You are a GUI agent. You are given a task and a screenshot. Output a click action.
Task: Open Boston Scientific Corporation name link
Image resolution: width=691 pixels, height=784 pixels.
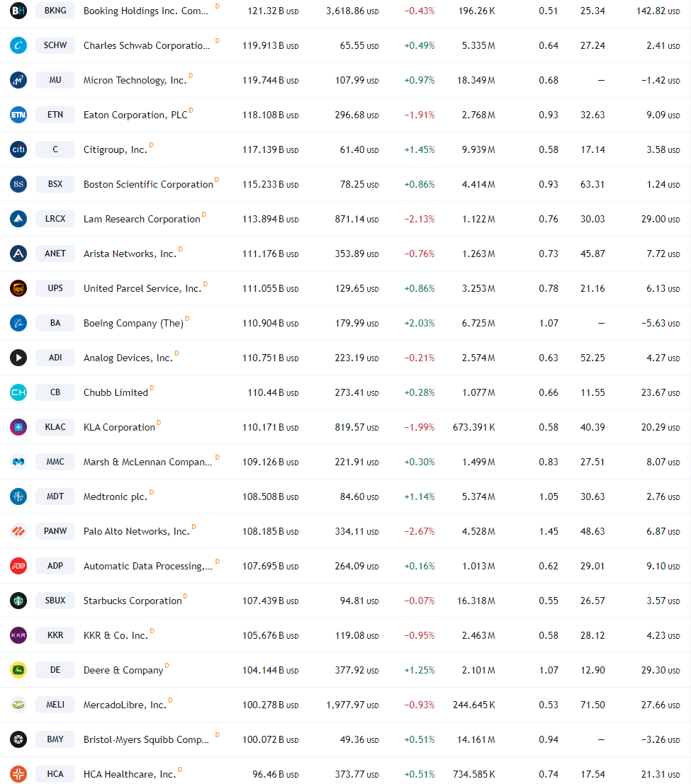point(148,185)
